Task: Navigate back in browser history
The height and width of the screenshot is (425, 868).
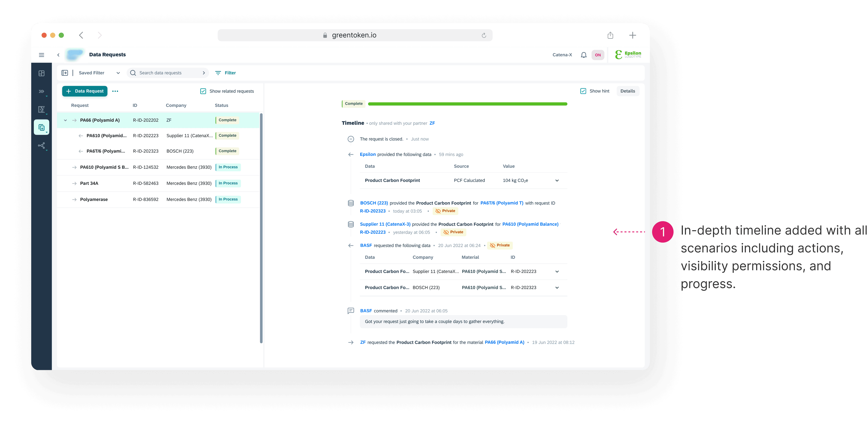Action: (x=81, y=35)
